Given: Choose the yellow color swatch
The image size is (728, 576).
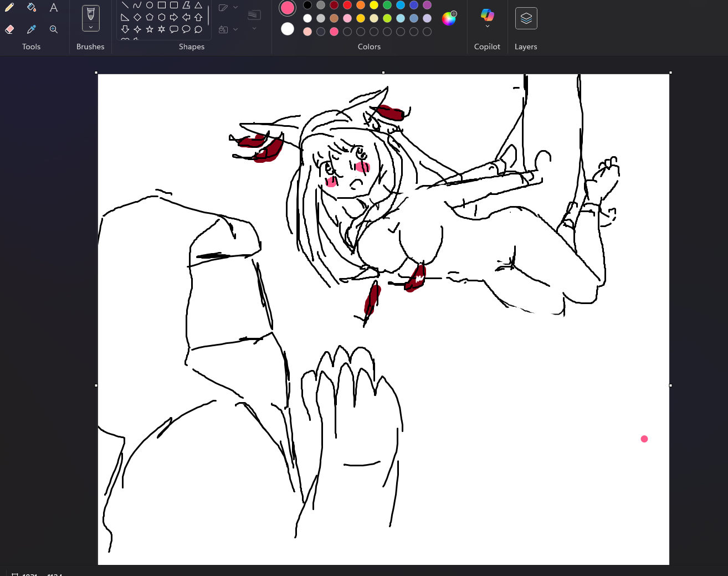Looking at the screenshot, I should 374,5.
